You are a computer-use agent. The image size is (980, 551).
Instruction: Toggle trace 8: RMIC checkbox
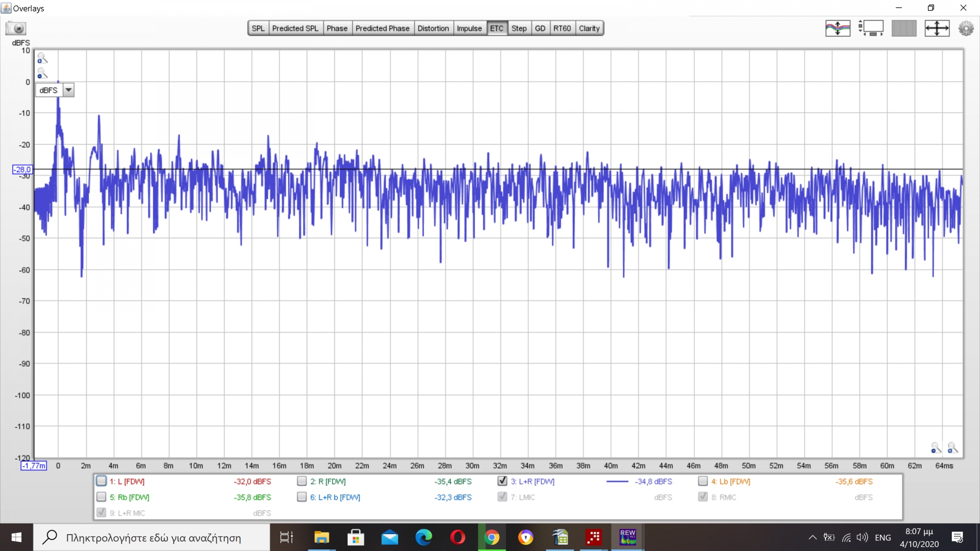pyautogui.click(x=703, y=497)
